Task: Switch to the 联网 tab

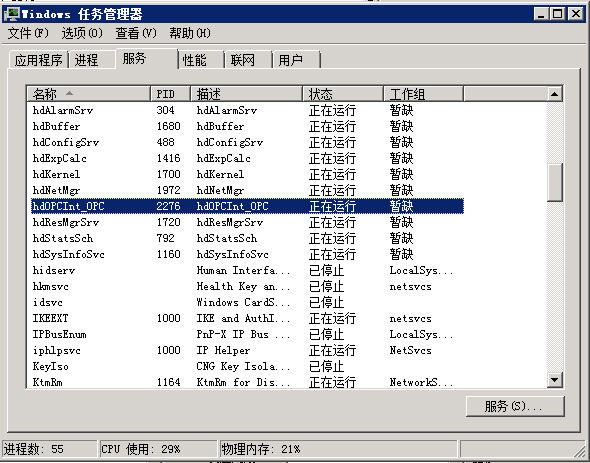Action: pos(248,60)
